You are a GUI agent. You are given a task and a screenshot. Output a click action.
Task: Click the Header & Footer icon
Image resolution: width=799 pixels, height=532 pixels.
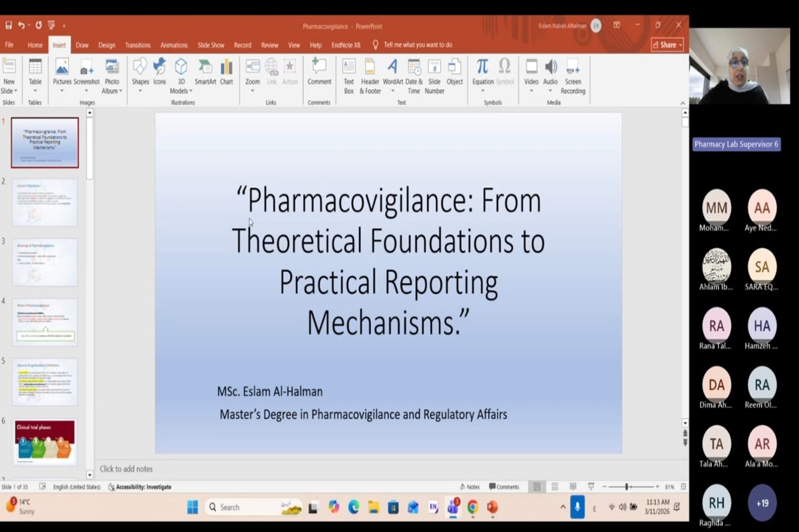(x=370, y=74)
